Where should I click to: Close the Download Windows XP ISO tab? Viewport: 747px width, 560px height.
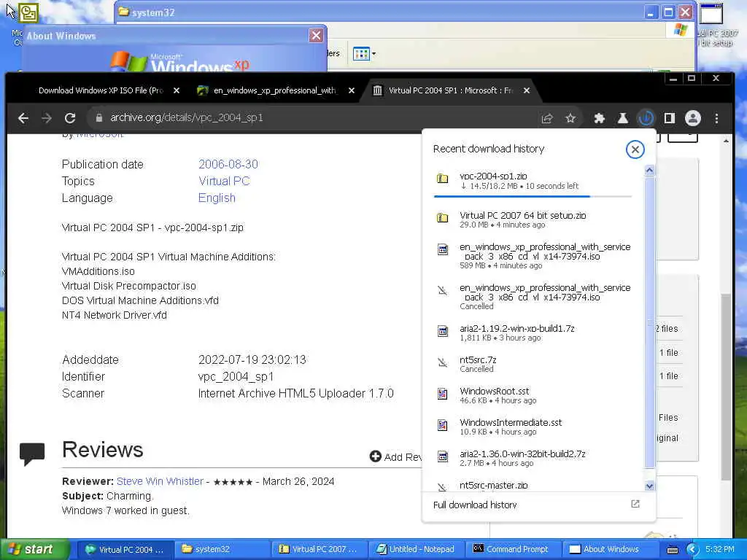pyautogui.click(x=177, y=90)
